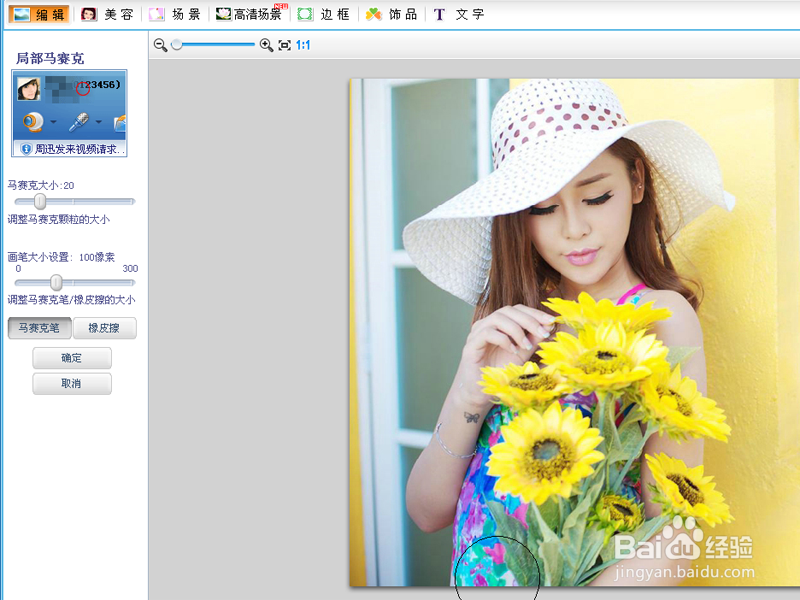
Task: Open the microphone dropdown arrow in preview
Action: (98, 122)
